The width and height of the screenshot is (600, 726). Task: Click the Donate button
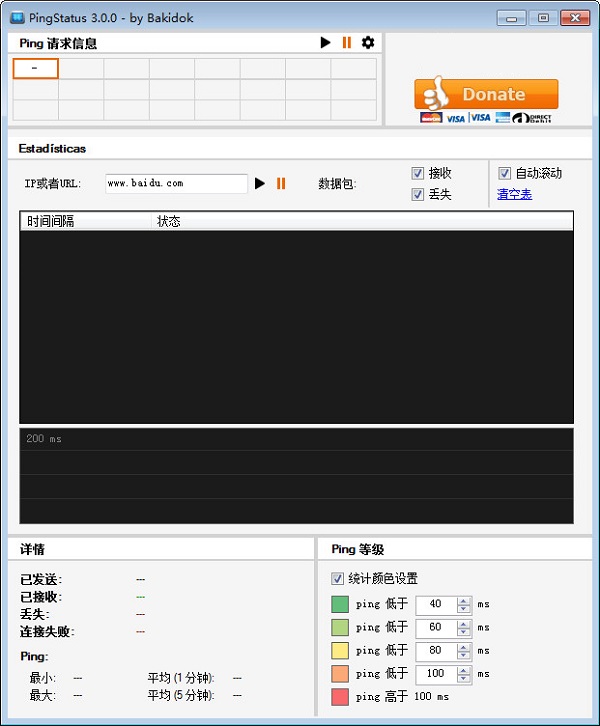[x=486, y=94]
